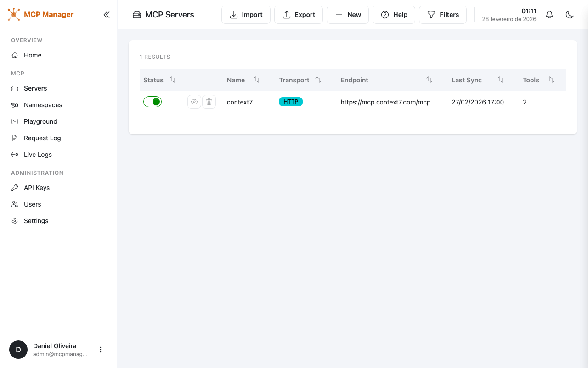This screenshot has height=368, width=588.
Task: View context7 details with eye icon
Action: (x=194, y=102)
